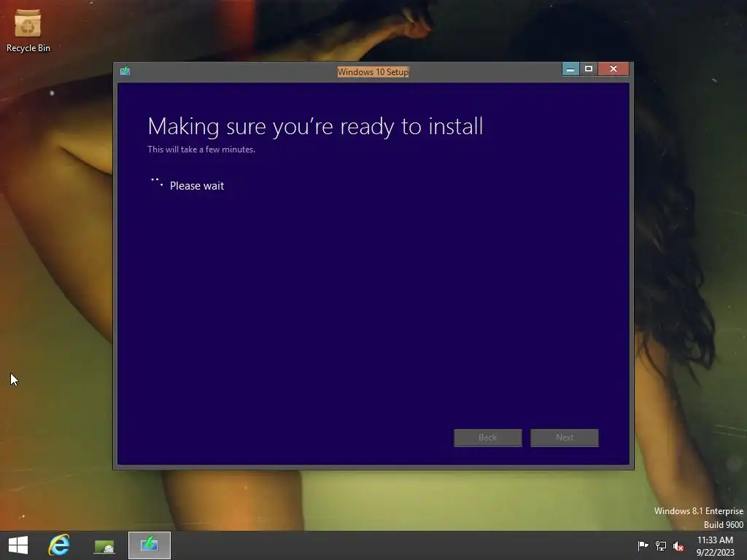Click the Windows 10 Setup title bar icon
The width and height of the screenshot is (747, 560).
pos(125,71)
